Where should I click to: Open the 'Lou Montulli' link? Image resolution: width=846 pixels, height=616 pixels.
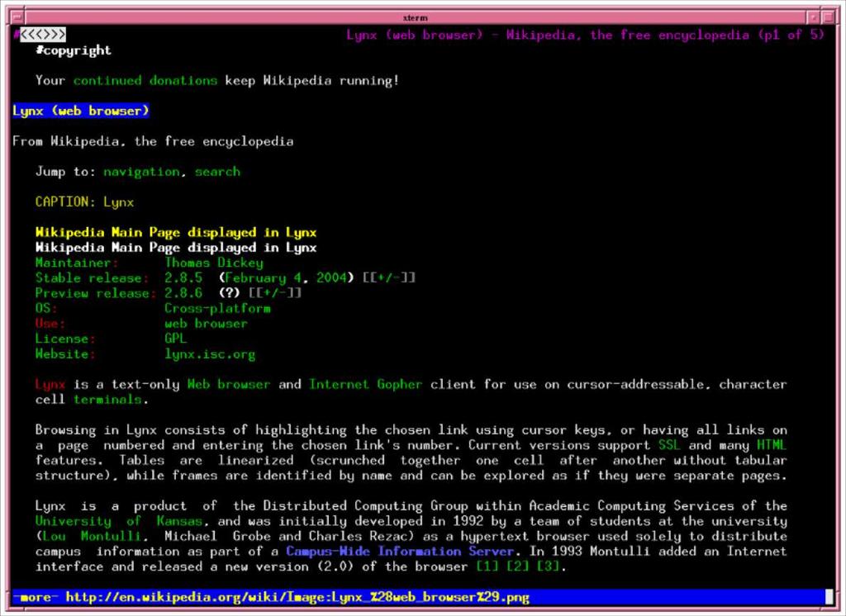click(x=93, y=537)
